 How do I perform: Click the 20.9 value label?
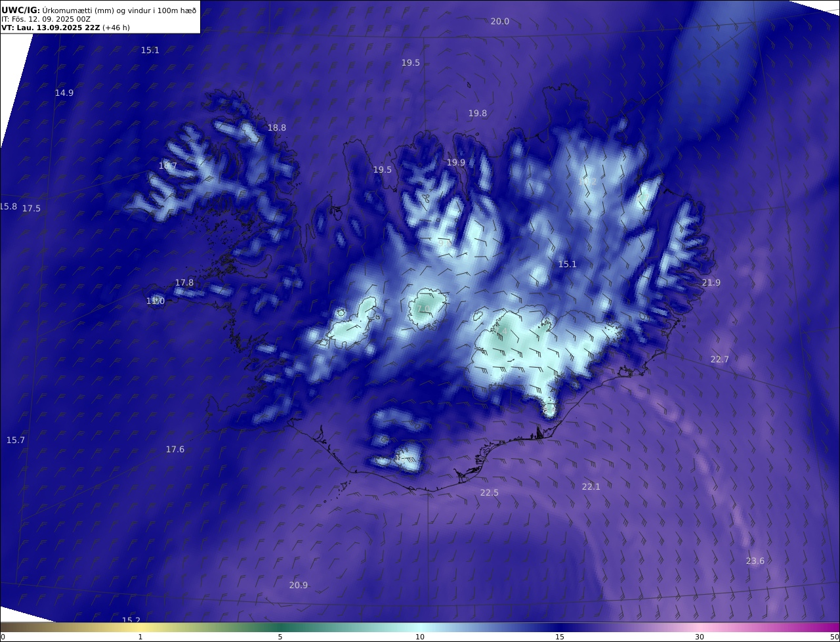[299, 585]
